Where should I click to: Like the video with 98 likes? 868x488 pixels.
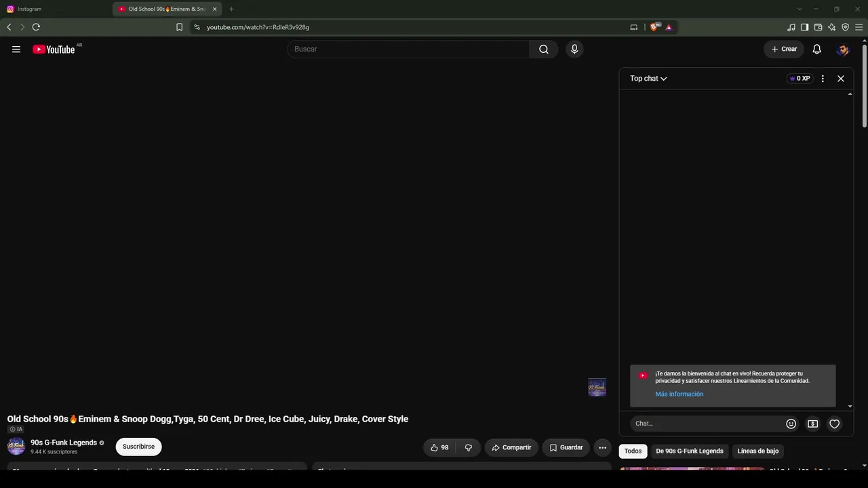[x=439, y=447]
